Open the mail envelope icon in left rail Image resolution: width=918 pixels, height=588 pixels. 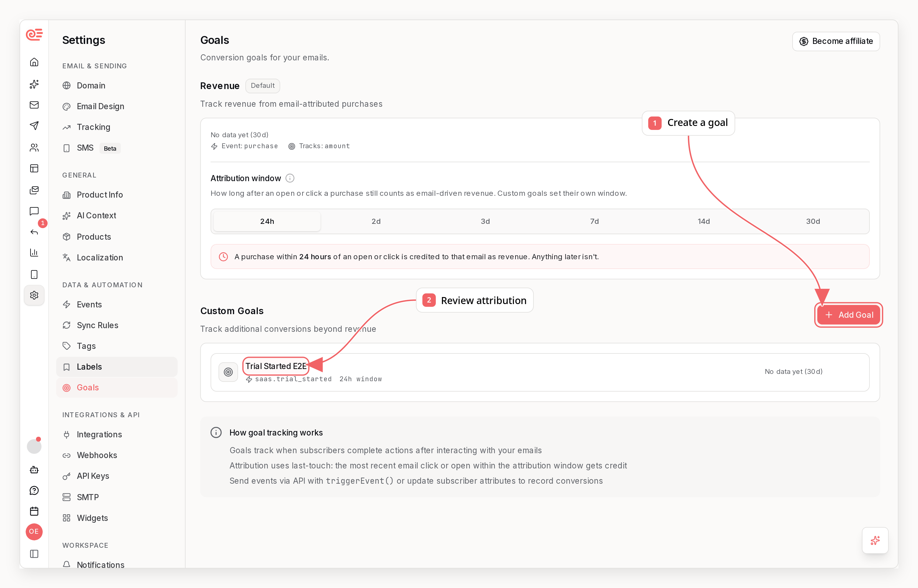coord(34,105)
